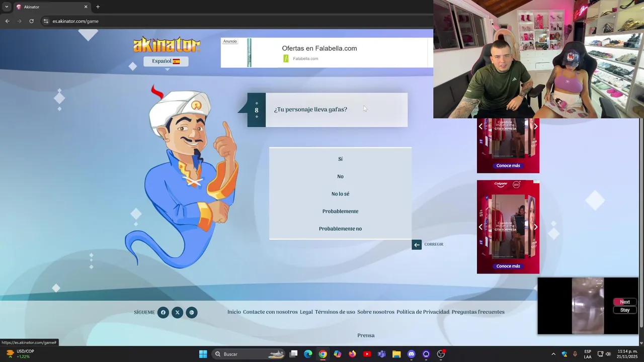Open the volume tray icon
This screenshot has width=644, height=362.
point(609,354)
